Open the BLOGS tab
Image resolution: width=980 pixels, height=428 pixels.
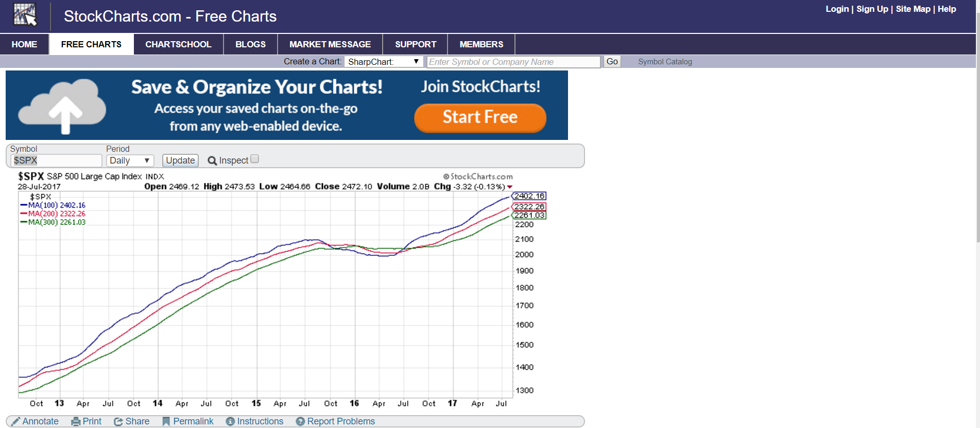point(250,44)
